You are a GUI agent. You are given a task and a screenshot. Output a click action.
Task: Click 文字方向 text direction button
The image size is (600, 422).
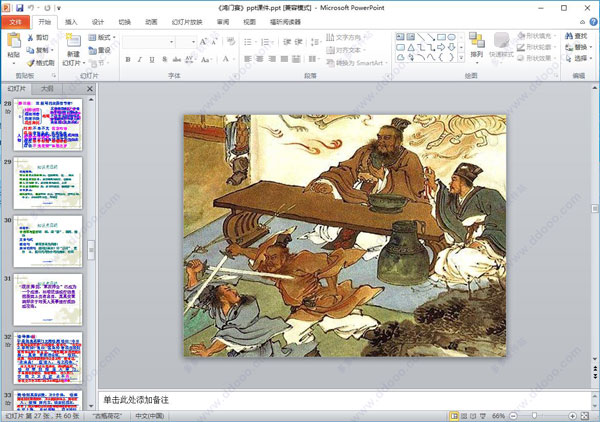346,37
